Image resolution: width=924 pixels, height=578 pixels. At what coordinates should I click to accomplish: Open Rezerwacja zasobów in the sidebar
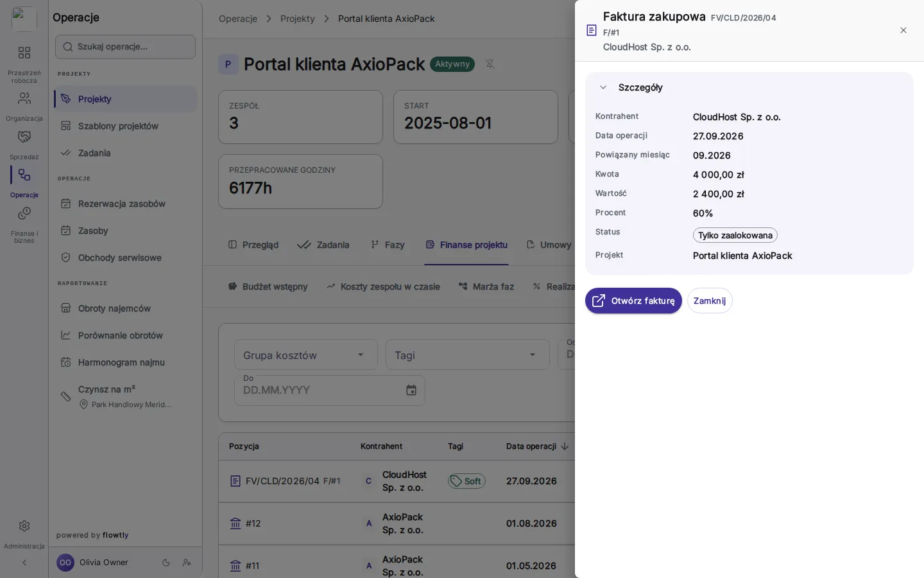click(x=126, y=204)
